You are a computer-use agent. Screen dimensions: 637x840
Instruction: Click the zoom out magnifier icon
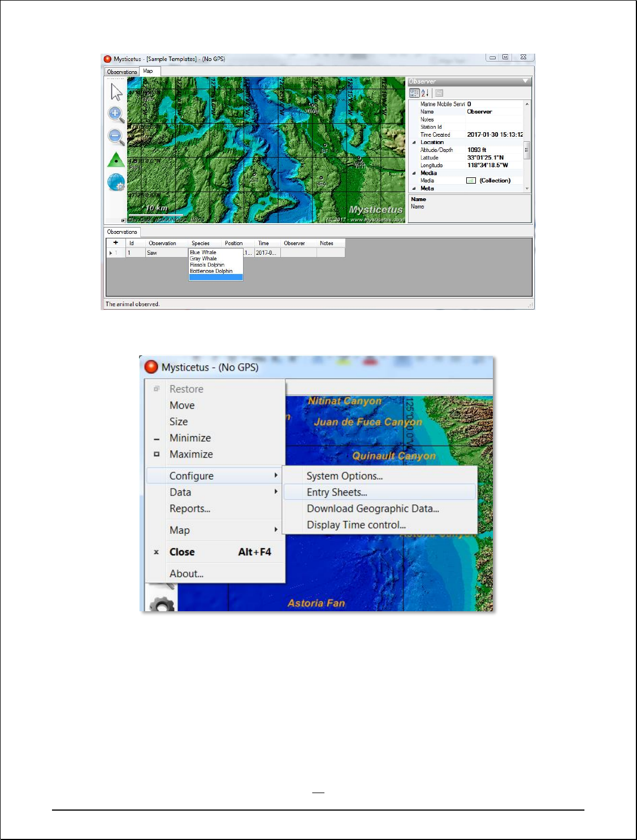pos(116,137)
